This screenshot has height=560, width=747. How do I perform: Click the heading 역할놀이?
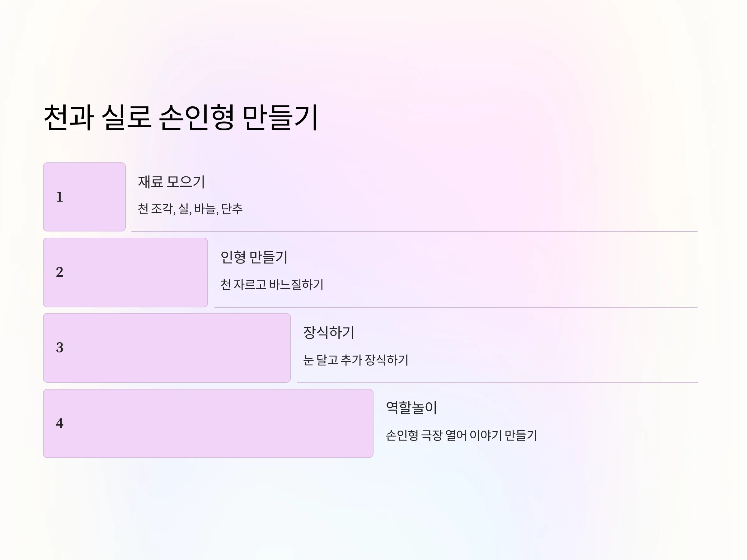[x=411, y=408]
